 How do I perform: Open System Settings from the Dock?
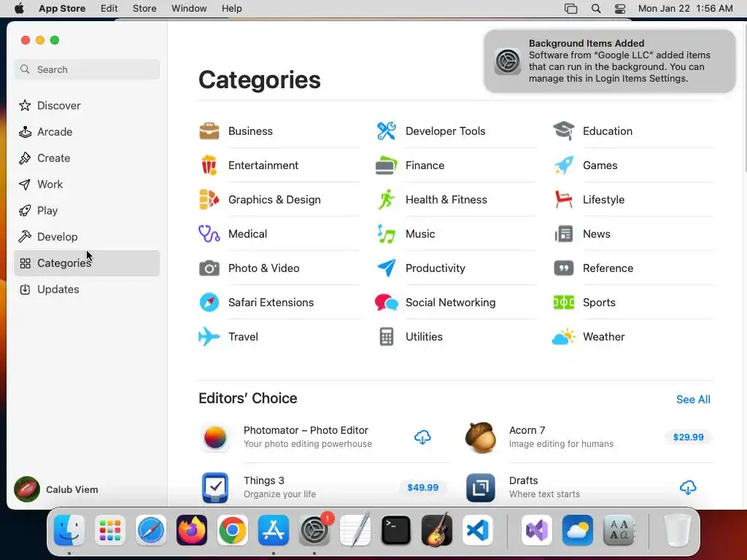click(x=314, y=530)
